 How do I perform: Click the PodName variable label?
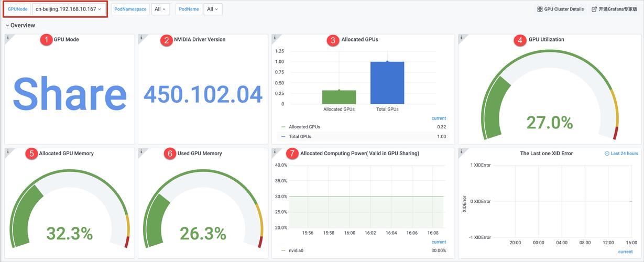click(x=189, y=9)
